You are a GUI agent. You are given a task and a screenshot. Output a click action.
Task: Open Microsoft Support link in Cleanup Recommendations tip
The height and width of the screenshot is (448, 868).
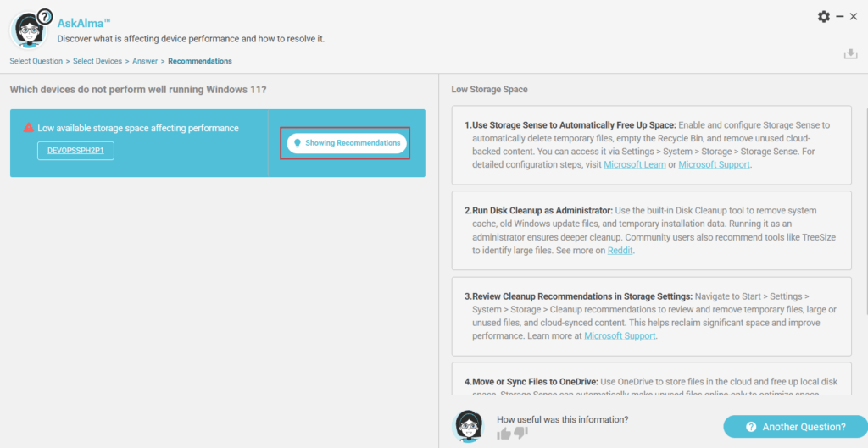tap(620, 336)
